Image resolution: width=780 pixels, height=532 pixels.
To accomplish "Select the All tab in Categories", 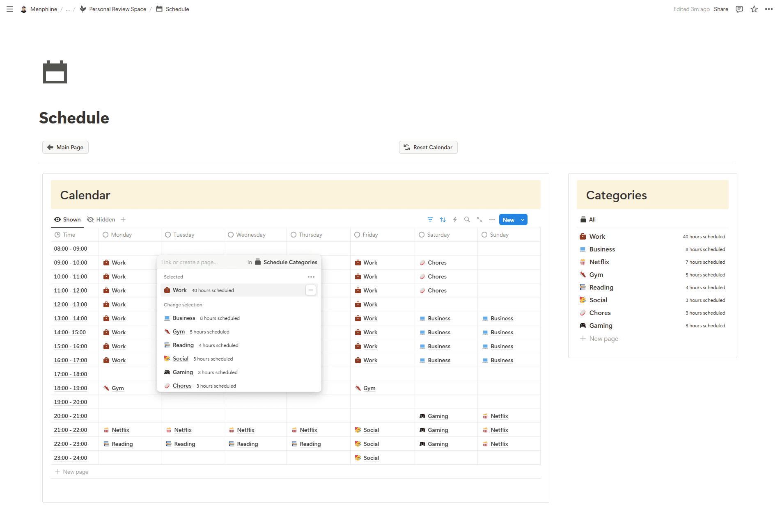I will (588, 219).
